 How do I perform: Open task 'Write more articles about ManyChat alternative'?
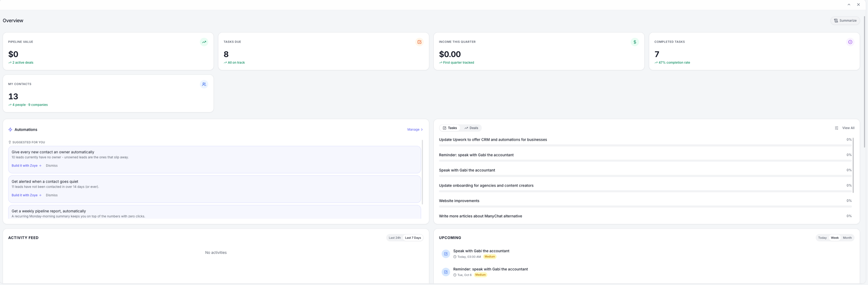480,216
